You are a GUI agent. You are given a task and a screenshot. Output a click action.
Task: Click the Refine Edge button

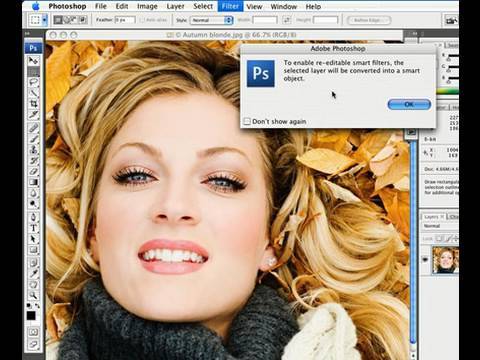pos(368,20)
